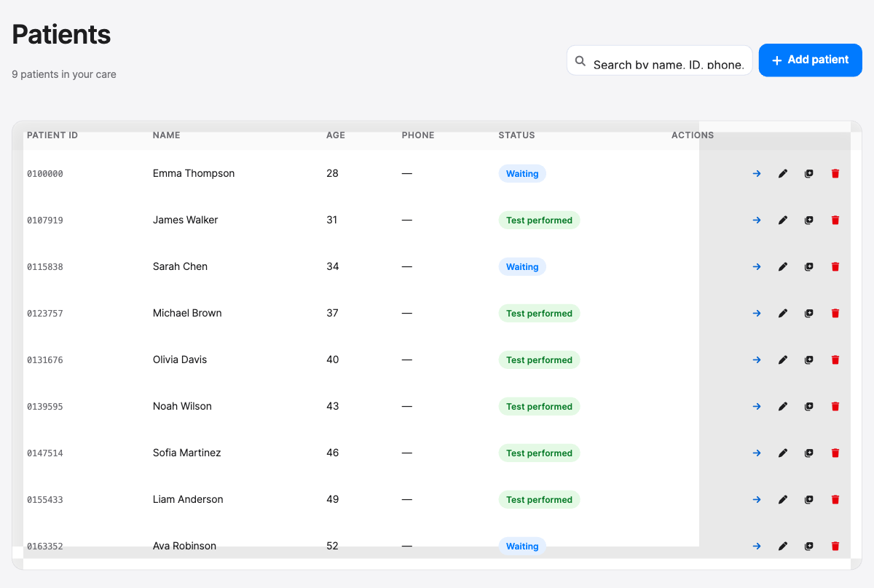Delete Ava Robinson with trash icon

(x=835, y=547)
